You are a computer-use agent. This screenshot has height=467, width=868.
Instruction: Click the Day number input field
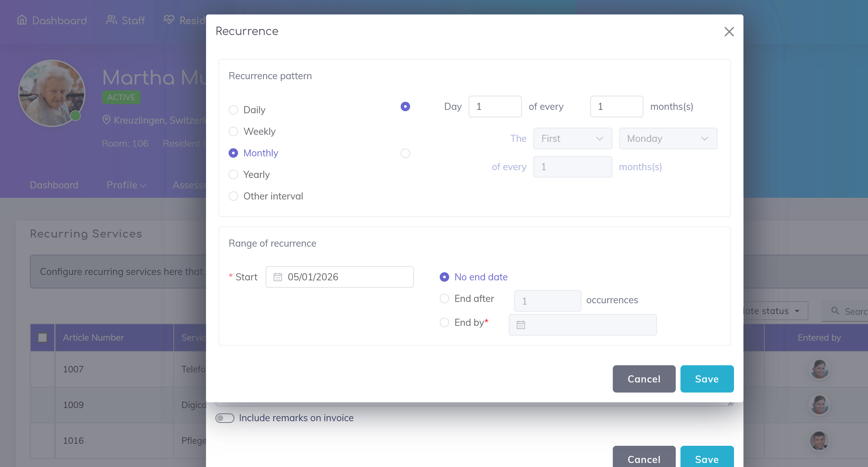(x=495, y=106)
